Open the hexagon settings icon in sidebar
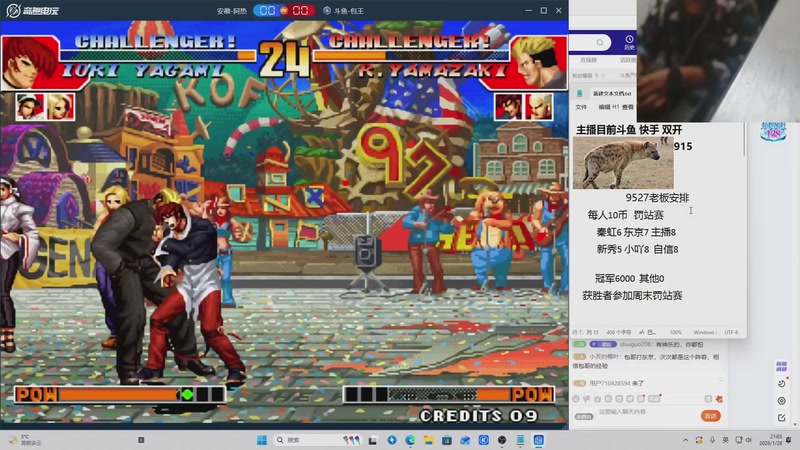800x450 pixels. tap(781, 401)
